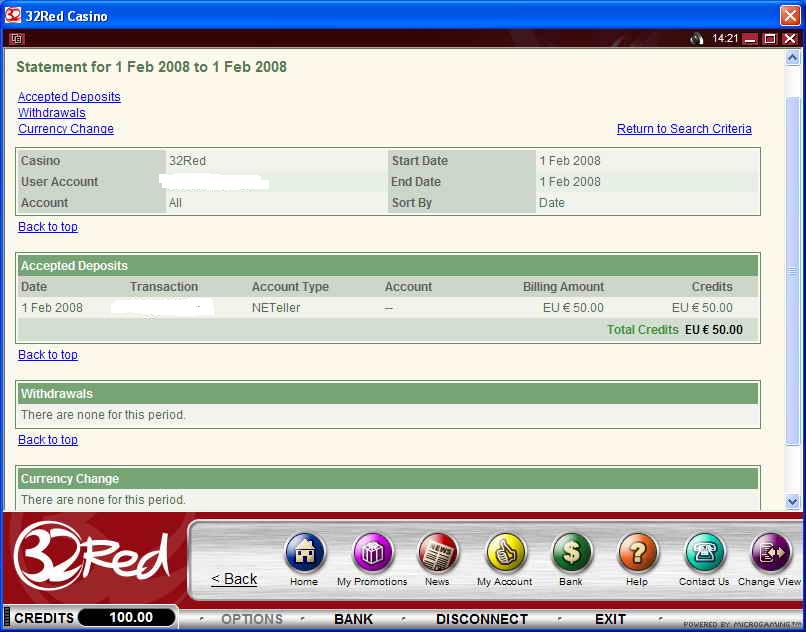Screen dimensions: 806x632
Task: Click the headset sound icon near clock
Action: pyautogui.click(x=697, y=39)
